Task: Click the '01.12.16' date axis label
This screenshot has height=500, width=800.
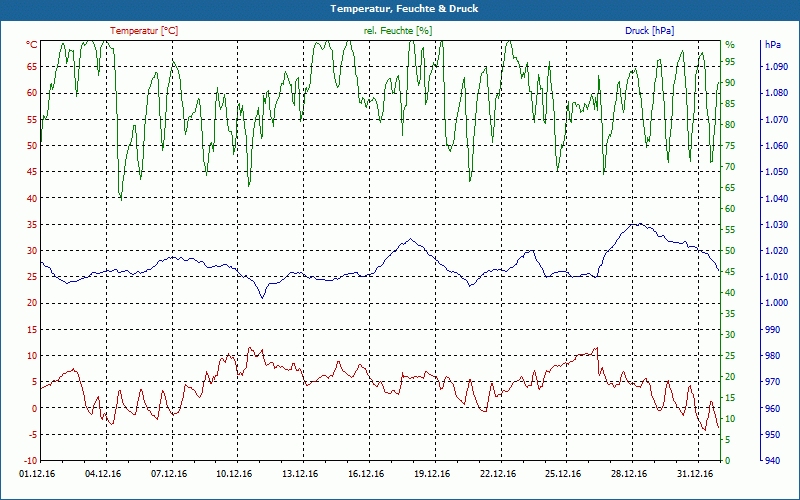Action: pyautogui.click(x=37, y=474)
